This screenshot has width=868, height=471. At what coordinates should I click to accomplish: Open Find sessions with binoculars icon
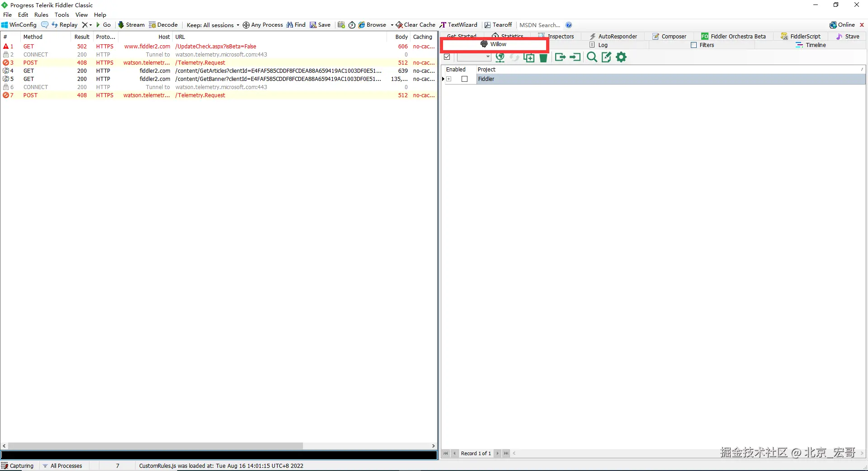click(296, 25)
